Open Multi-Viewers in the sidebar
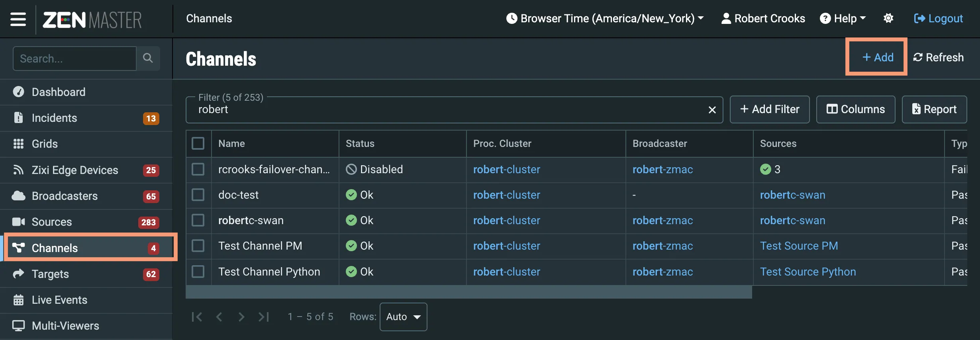Screen dimensions: 980x340 coord(86,326)
